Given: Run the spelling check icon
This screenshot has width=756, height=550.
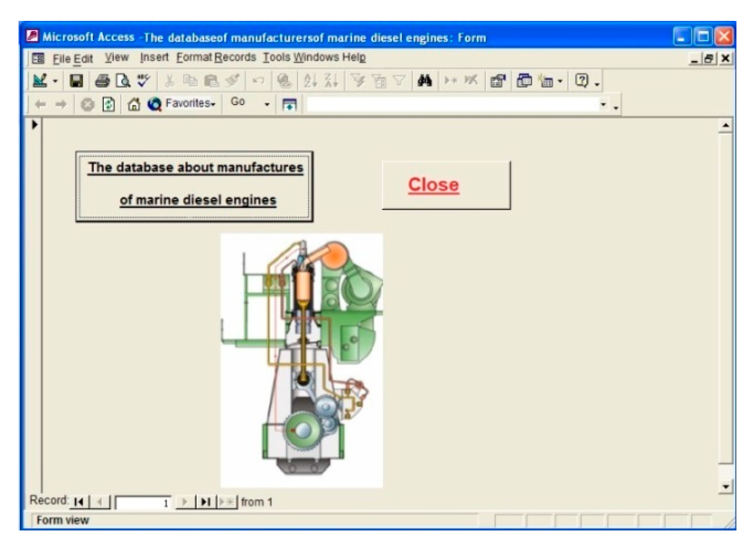Looking at the screenshot, I should (x=143, y=81).
